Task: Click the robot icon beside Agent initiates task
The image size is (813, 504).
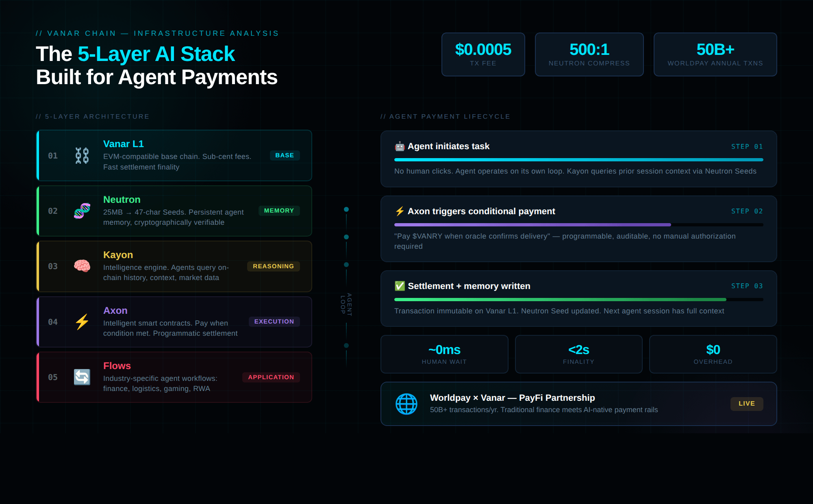Action: tap(400, 146)
